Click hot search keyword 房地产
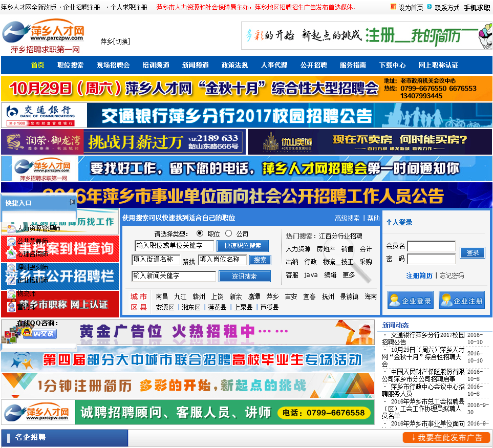The height and width of the screenshot is (448, 493). (326, 249)
